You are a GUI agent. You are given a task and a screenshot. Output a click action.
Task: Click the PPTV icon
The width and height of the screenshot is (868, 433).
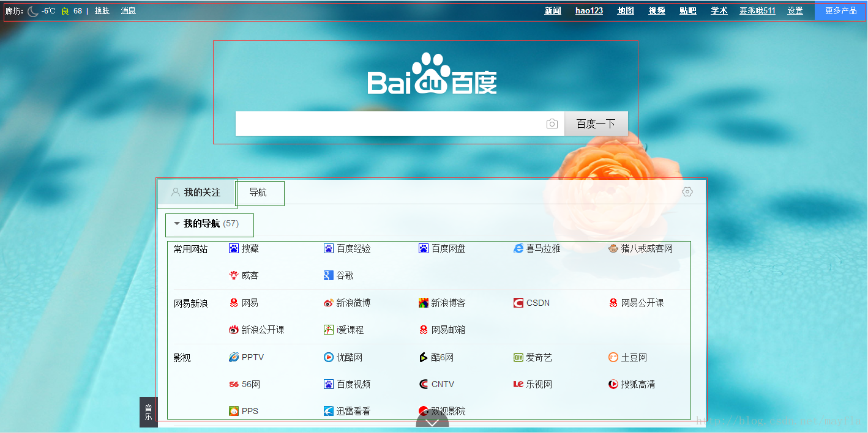(234, 357)
